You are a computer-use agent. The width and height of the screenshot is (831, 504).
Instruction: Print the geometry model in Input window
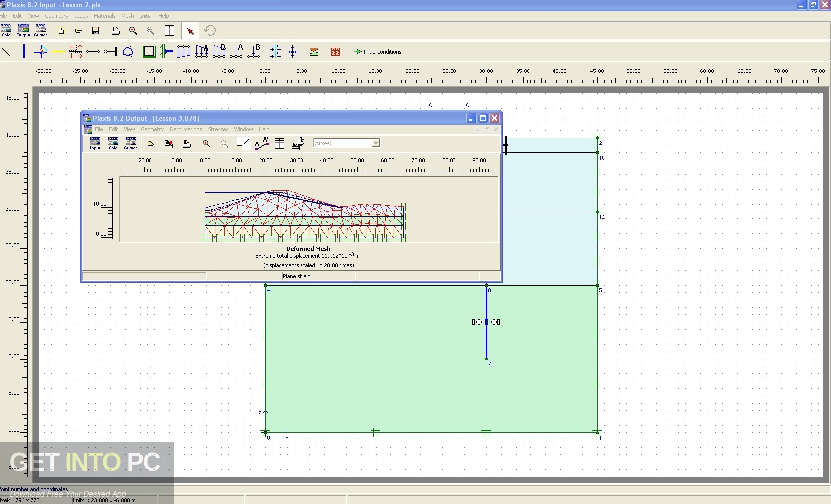point(115,31)
